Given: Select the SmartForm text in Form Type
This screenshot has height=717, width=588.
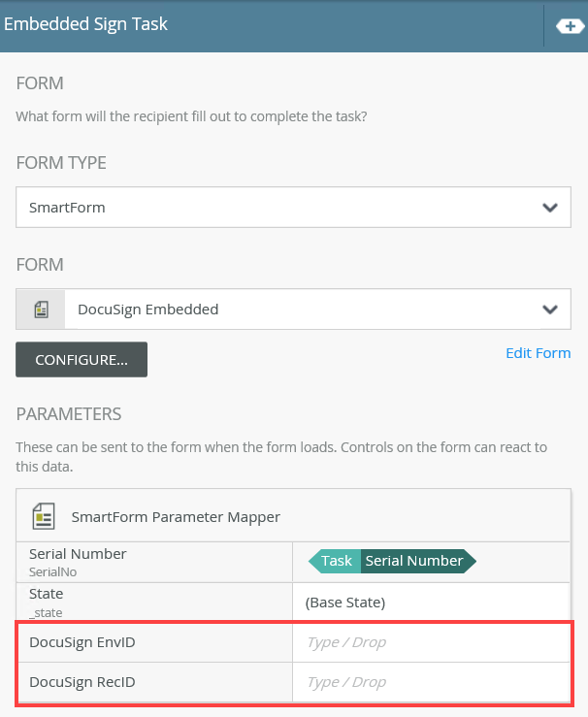Looking at the screenshot, I should [x=67, y=208].
